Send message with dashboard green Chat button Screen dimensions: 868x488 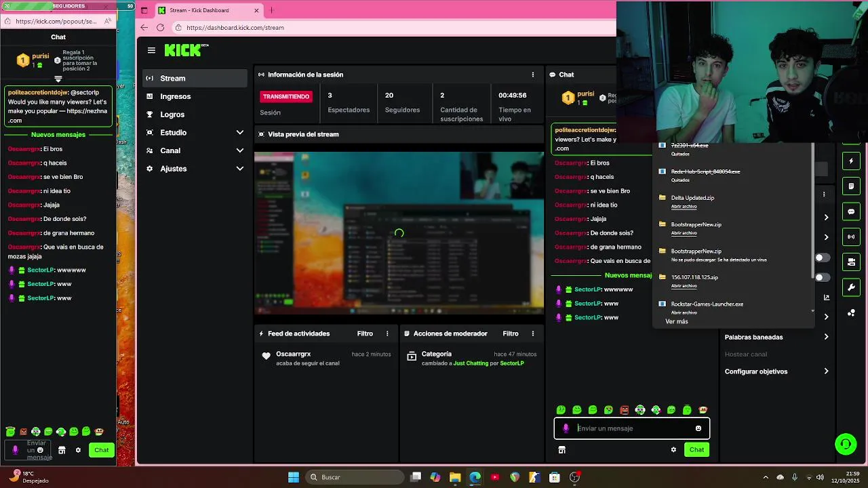pos(696,449)
